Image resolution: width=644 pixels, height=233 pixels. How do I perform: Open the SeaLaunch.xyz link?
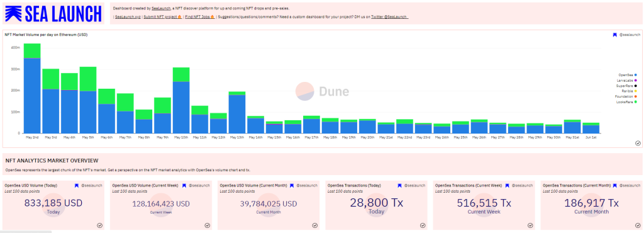click(x=128, y=17)
